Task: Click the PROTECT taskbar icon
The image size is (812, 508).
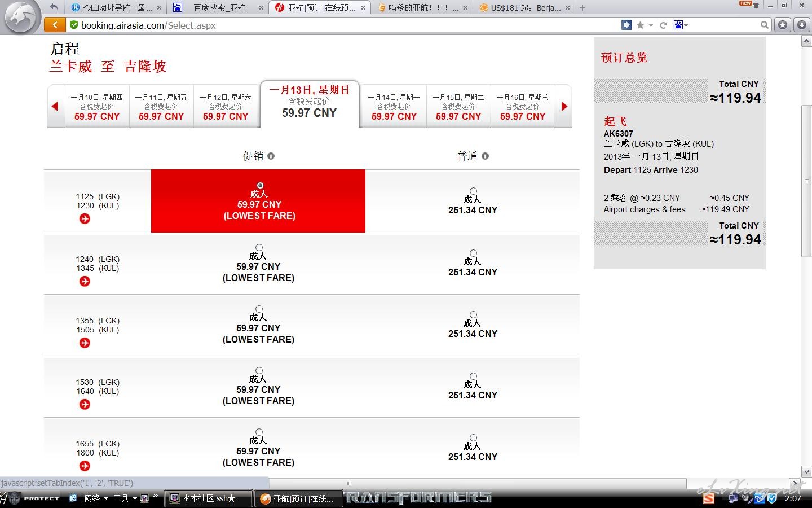Action: point(34,498)
